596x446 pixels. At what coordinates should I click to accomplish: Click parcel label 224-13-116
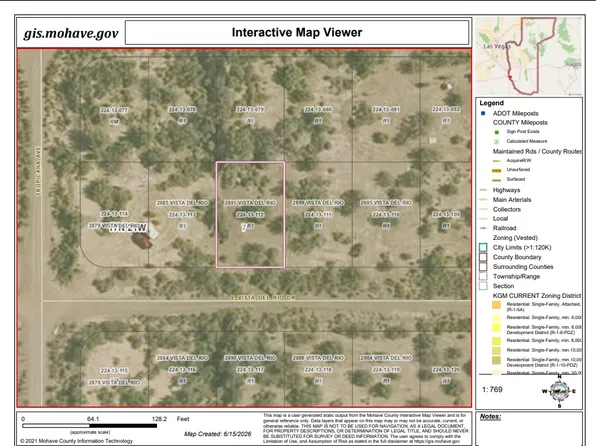pyautogui.click(x=182, y=370)
